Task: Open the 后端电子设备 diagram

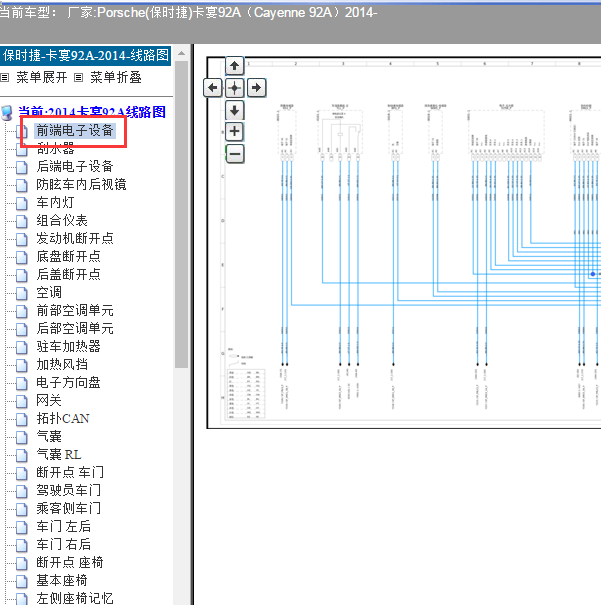Action: [75, 166]
